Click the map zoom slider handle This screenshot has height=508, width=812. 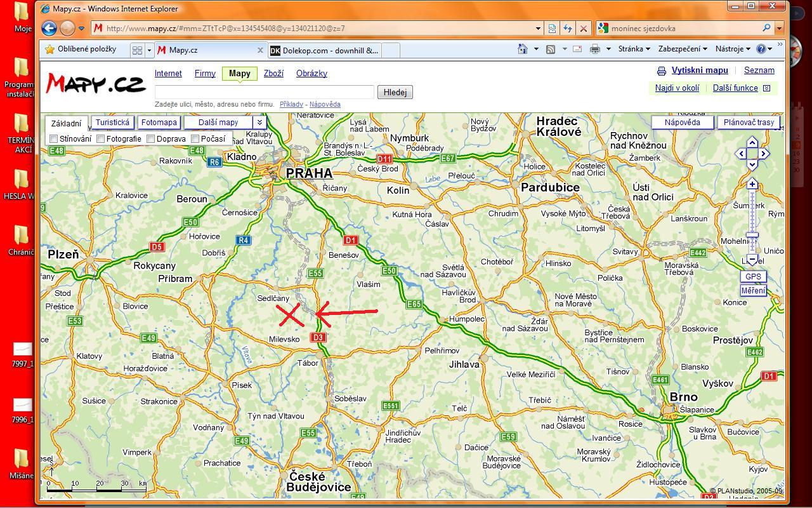[x=752, y=236]
